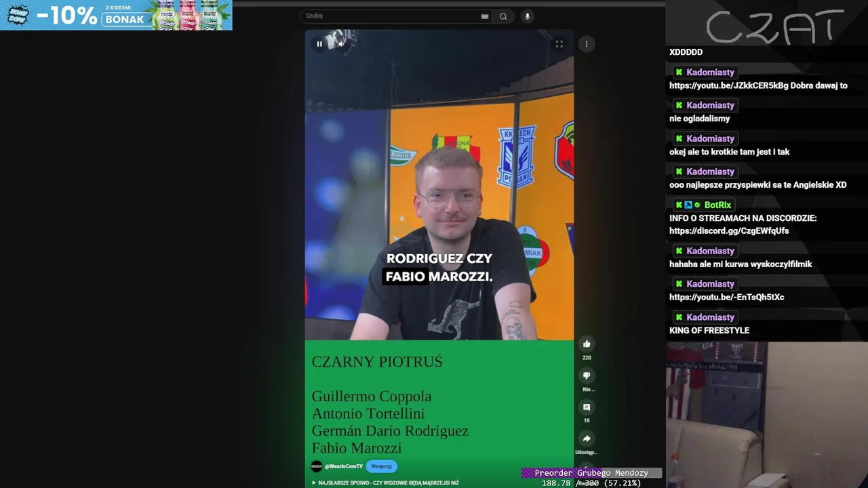
Task: Open the BONAK -10% promo banner
Action: pyautogui.click(x=116, y=15)
